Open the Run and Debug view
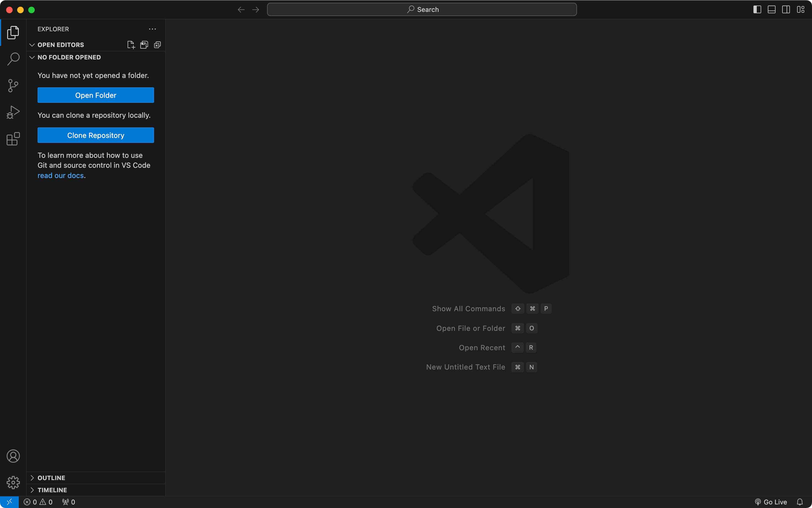 pos(13,112)
